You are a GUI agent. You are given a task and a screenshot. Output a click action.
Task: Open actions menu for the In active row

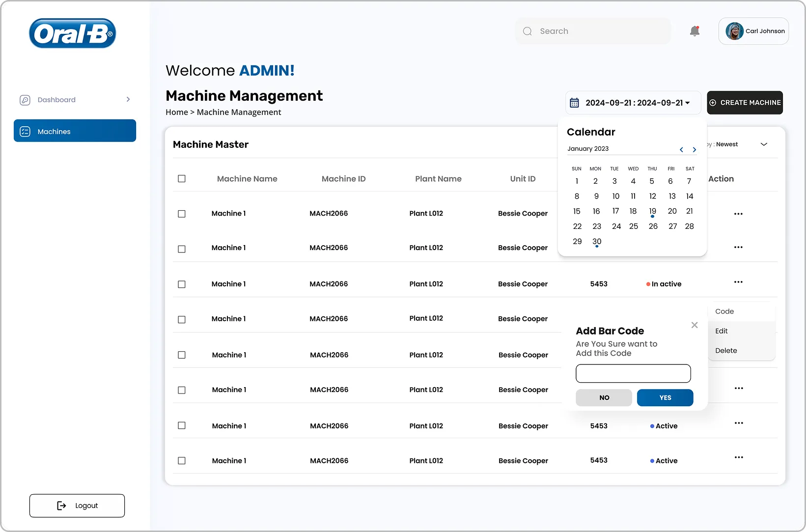(738, 282)
